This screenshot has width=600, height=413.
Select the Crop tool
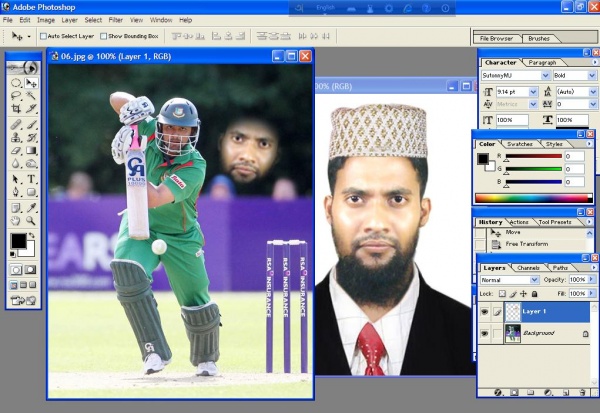click(x=16, y=110)
